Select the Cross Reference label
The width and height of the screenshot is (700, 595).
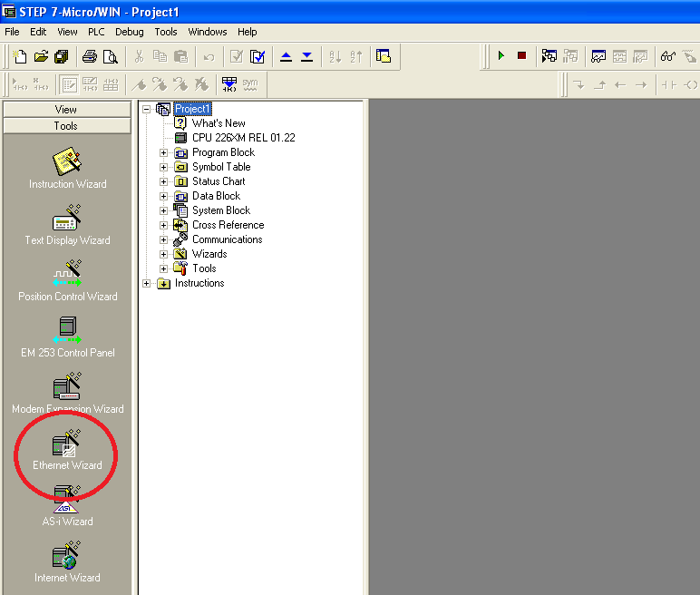[228, 225]
